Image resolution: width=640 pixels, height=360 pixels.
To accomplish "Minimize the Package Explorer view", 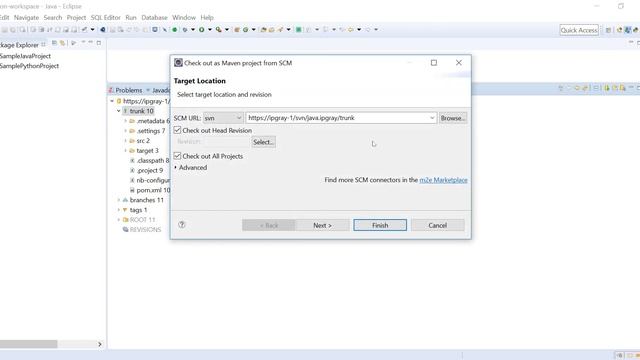I will (x=91, y=42).
